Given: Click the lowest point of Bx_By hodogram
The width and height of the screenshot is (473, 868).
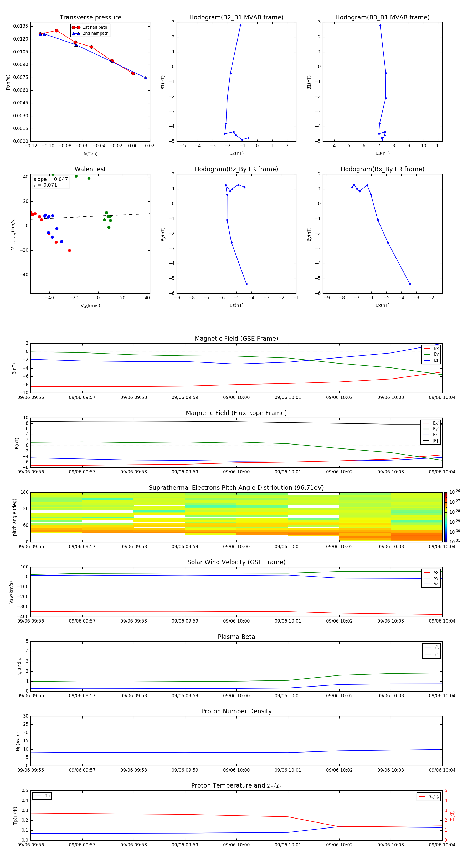Looking at the screenshot, I should pyautogui.click(x=410, y=284).
